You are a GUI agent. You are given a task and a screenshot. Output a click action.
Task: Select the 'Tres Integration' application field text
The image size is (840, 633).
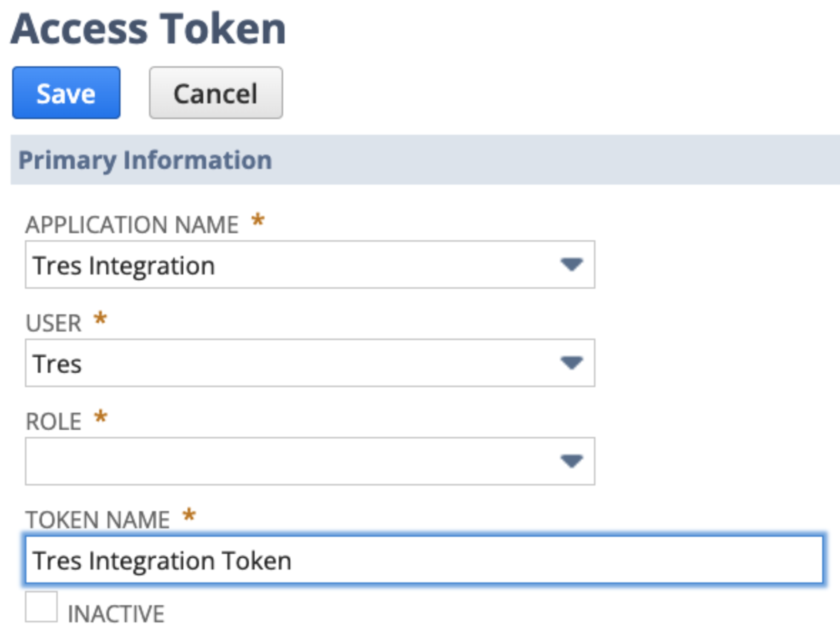click(x=124, y=265)
